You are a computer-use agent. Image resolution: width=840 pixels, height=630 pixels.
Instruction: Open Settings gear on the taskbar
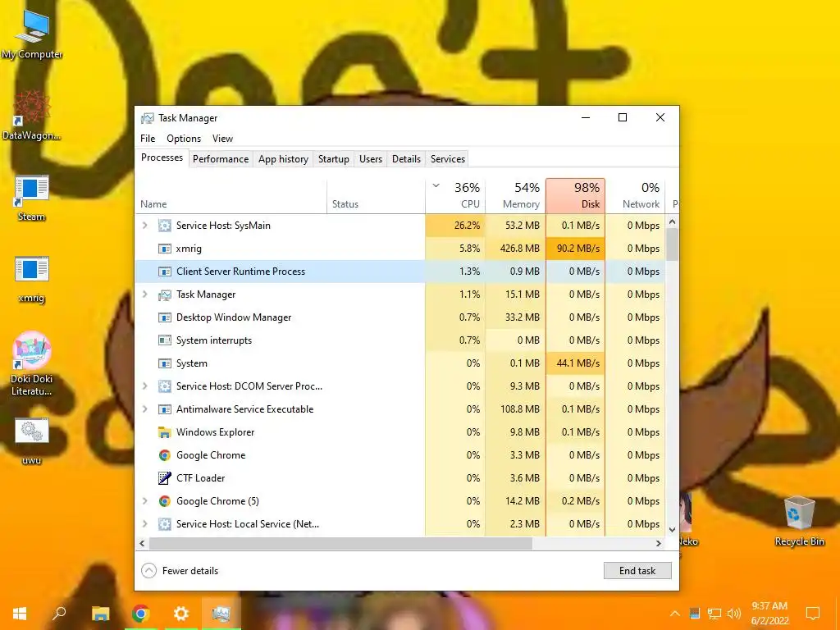[181, 614]
